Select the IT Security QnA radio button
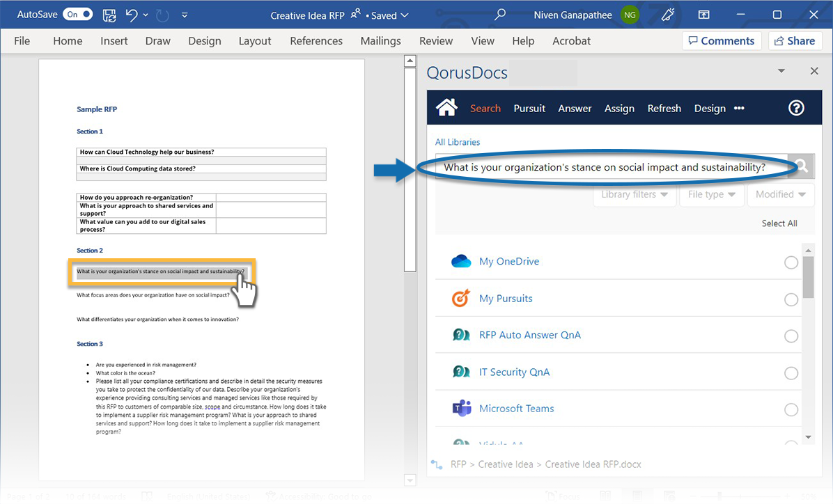The width and height of the screenshot is (833, 504). [791, 373]
